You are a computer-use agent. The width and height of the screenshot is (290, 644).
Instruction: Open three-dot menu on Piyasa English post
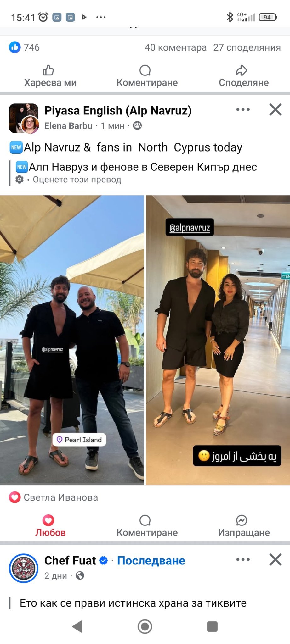(243, 110)
